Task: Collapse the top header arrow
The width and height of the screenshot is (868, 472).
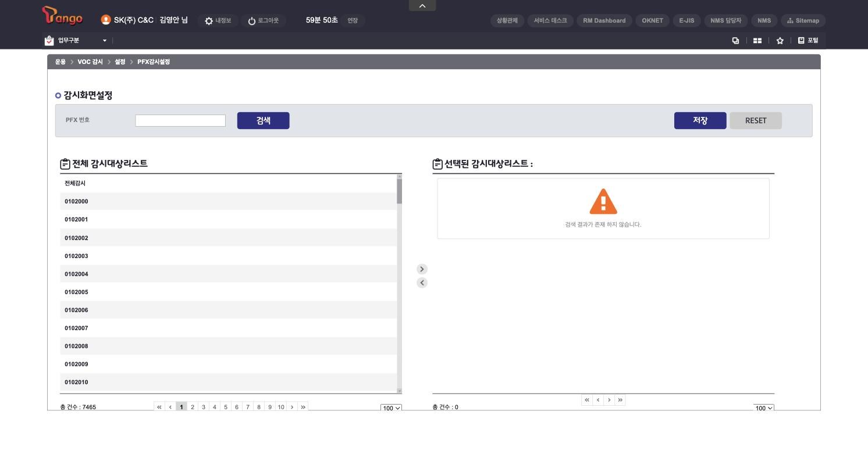Action: coord(422,6)
